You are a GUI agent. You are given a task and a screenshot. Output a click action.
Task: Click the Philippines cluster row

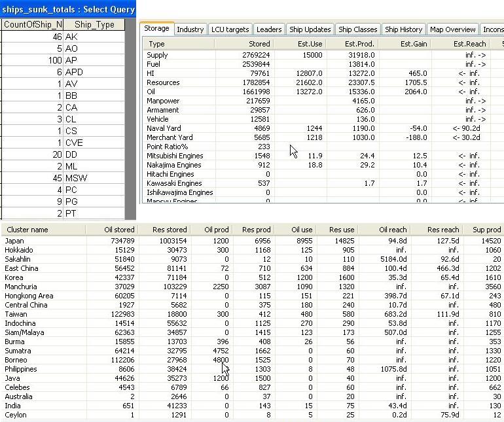click(x=253, y=369)
